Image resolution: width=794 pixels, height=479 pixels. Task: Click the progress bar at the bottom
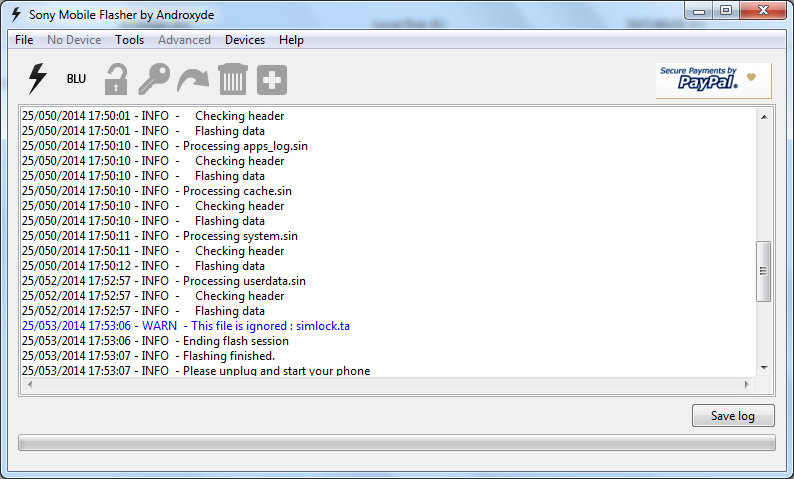(396, 443)
